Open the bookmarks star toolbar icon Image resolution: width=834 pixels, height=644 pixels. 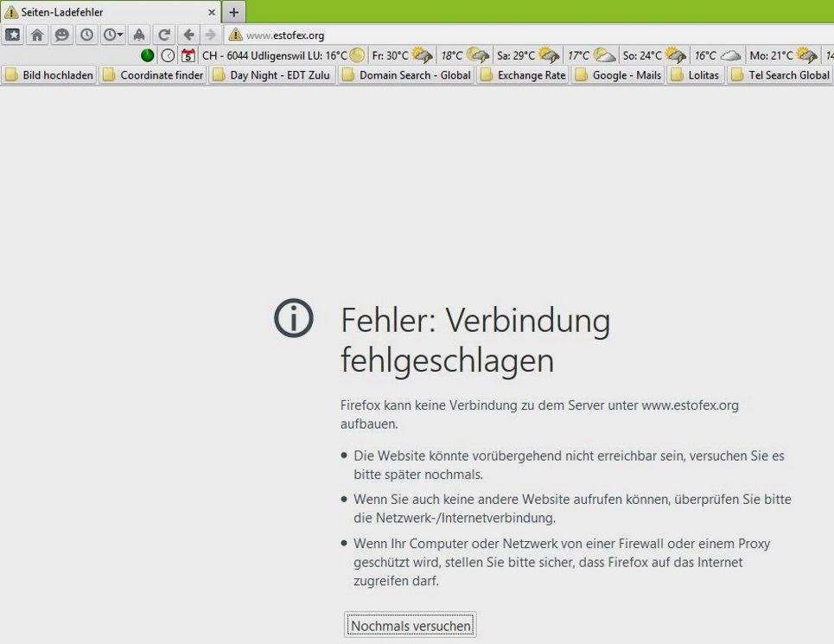pyautogui.click(x=13, y=35)
